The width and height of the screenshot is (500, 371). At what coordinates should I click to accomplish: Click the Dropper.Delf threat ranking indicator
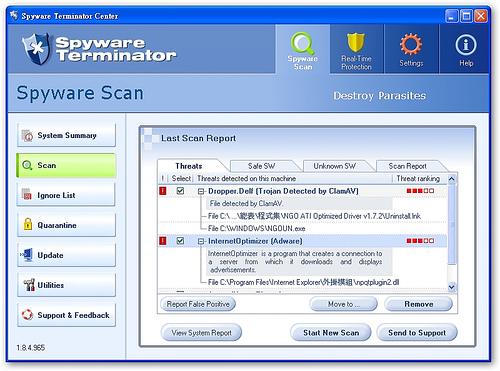pyautogui.click(x=420, y=191)
